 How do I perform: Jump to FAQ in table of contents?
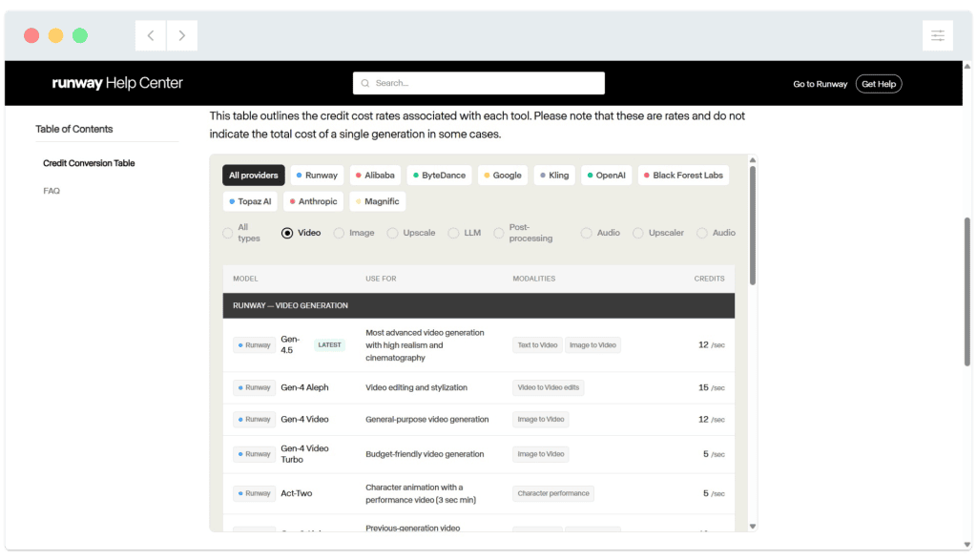click(x=52, y=191)
